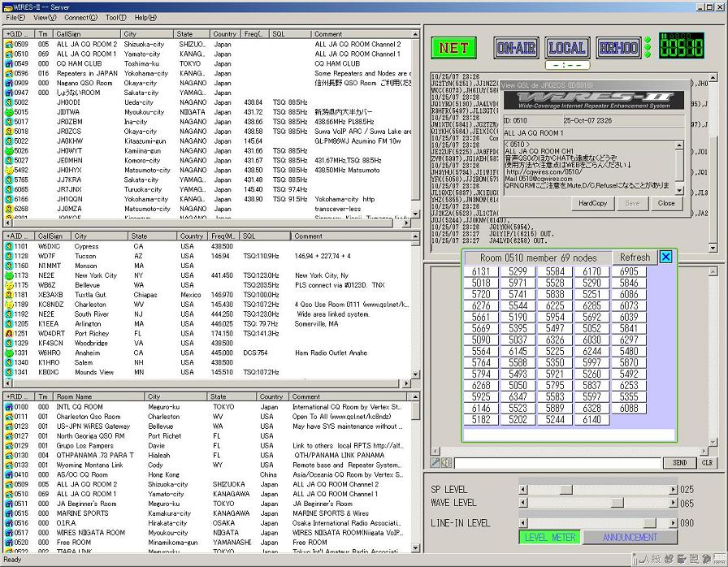Click the chat message input field
Viewport: 728px width, 567px height.
coord(557,462)
